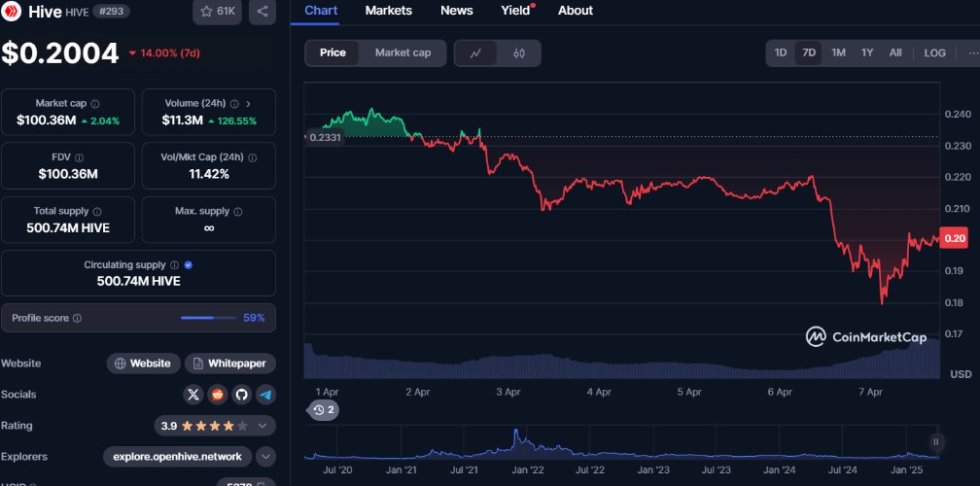Click the $0.2004 price text
Screen dimensions: 980x486
click(60, 53)
